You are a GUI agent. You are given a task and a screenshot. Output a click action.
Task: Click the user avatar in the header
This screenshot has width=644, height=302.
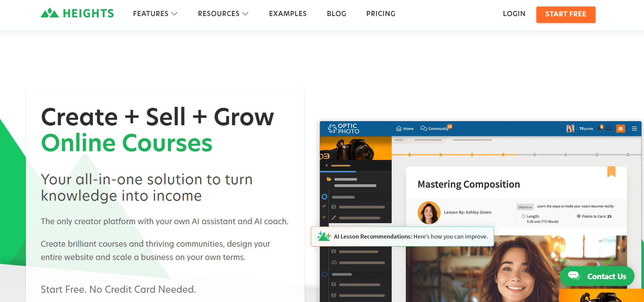(x=570, y=129)
